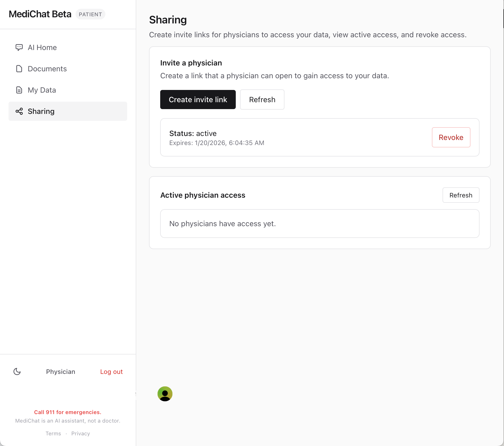This screenshot has width=504, height=446.
Task: Go to the Documents section
Action: [47, 69]
